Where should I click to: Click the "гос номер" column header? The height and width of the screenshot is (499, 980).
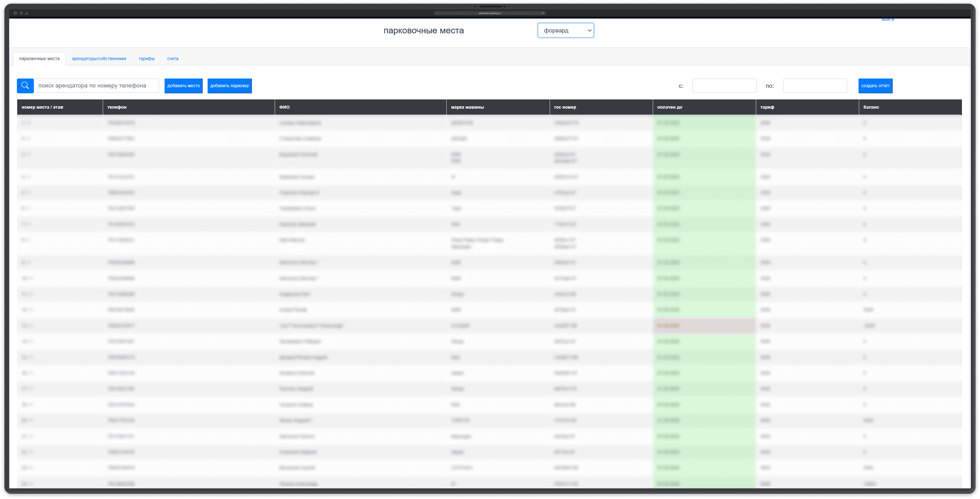point(601,107)
